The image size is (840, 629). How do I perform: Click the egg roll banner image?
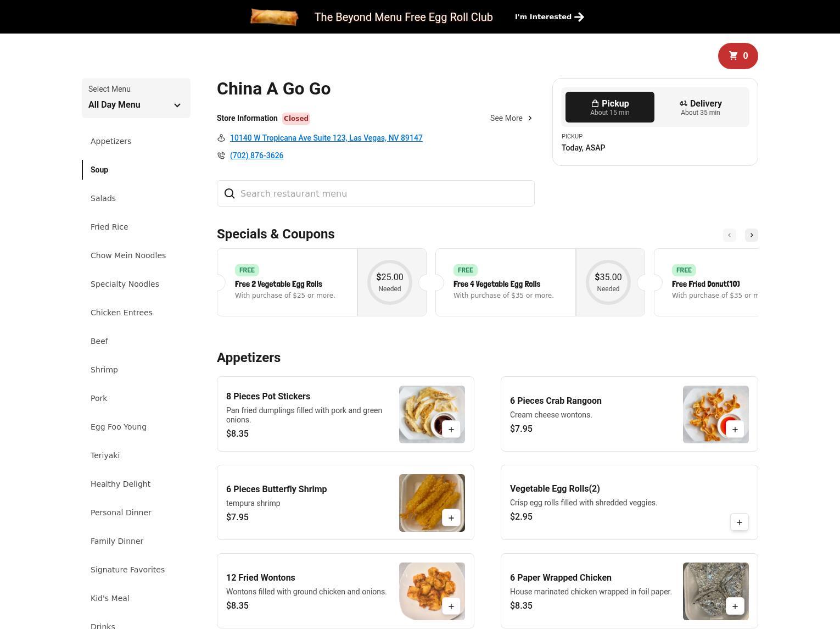click(274, 17)
